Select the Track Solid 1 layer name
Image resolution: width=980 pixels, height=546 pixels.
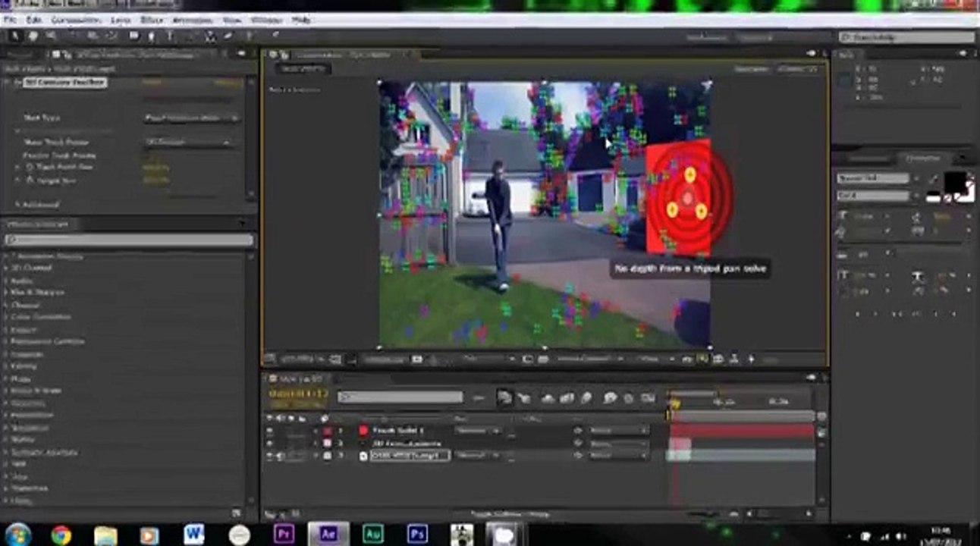pyautogui.click(x=398, y=430)
